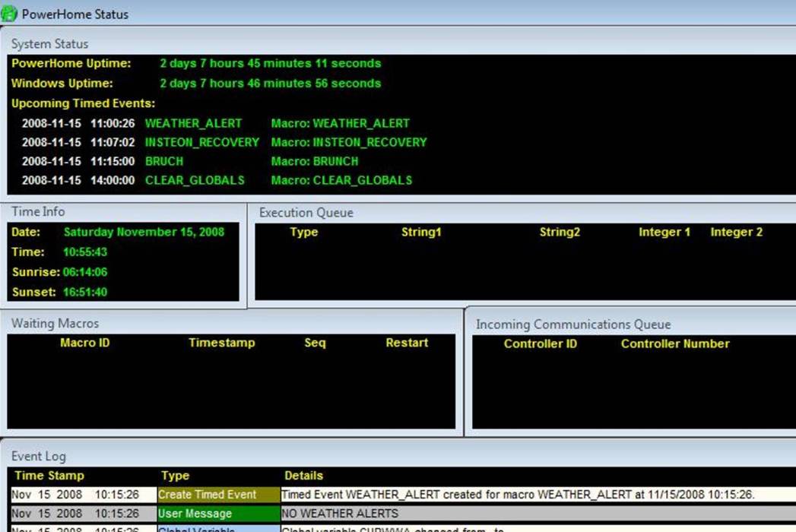
Task: Click the Controller Number column header
Action: point(675,344)
